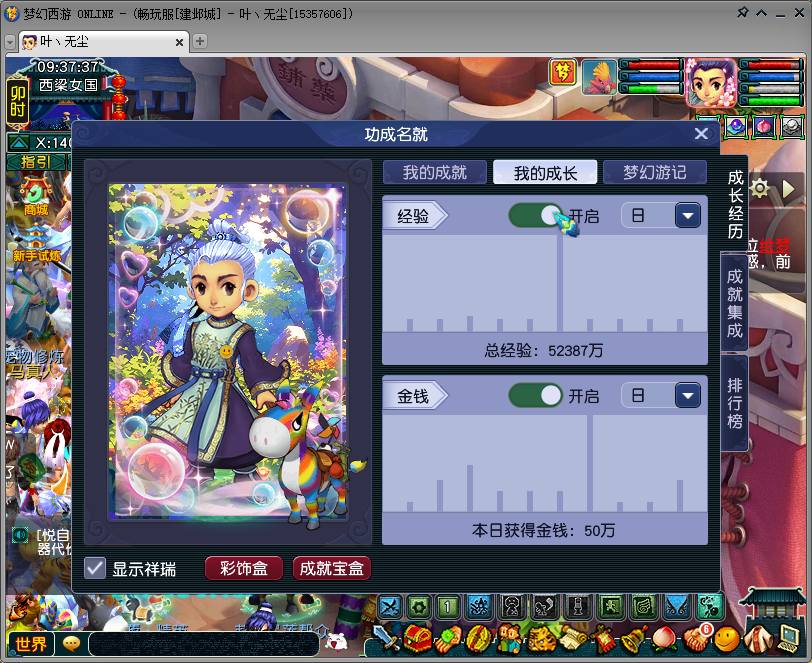Click the chalice cup shortcut icon
The height and width of the screenshot is (663, 812).
pos(579,606)
